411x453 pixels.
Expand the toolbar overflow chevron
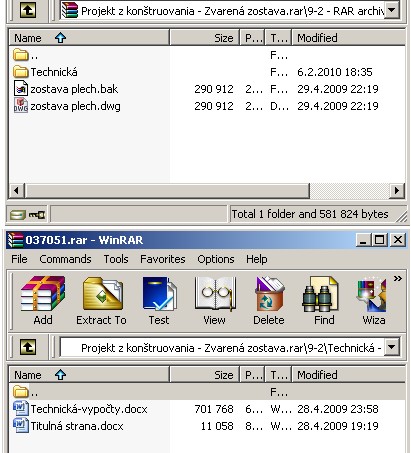click(397, 279)
